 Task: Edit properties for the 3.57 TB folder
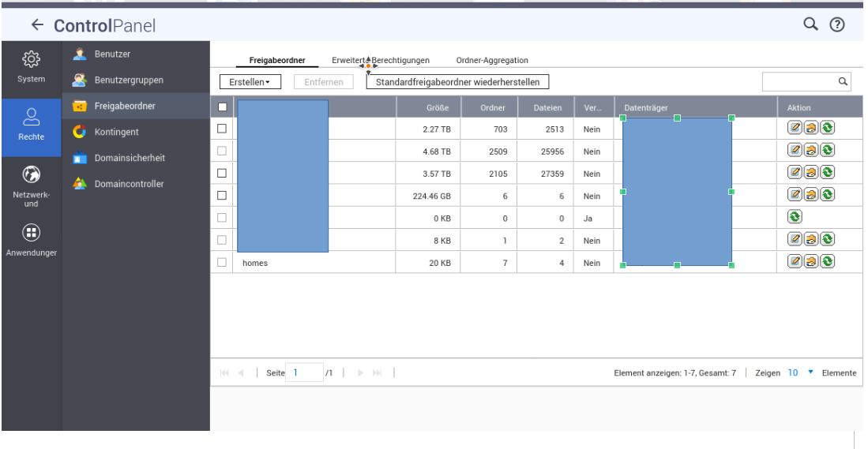coord(795,172)
